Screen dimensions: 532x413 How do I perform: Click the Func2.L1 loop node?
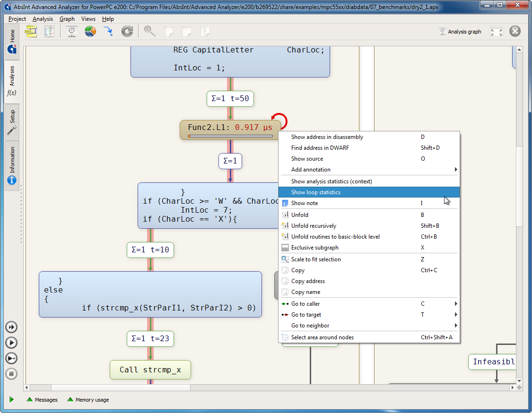[x=230, y=129]
